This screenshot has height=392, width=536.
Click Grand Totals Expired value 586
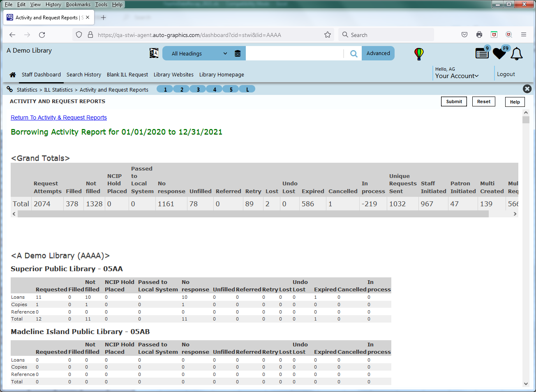[x=308, y=204]
